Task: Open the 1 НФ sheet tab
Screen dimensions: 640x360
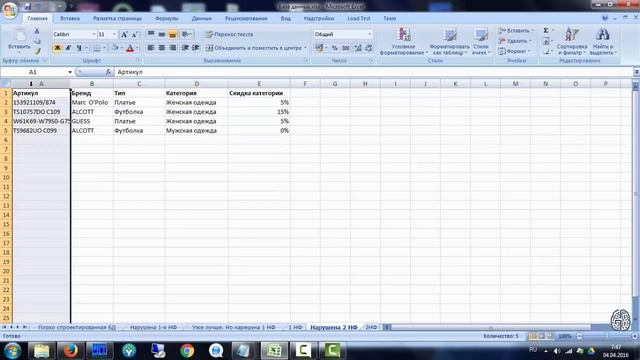Action: pyautogui.click(x=295, y=327)
